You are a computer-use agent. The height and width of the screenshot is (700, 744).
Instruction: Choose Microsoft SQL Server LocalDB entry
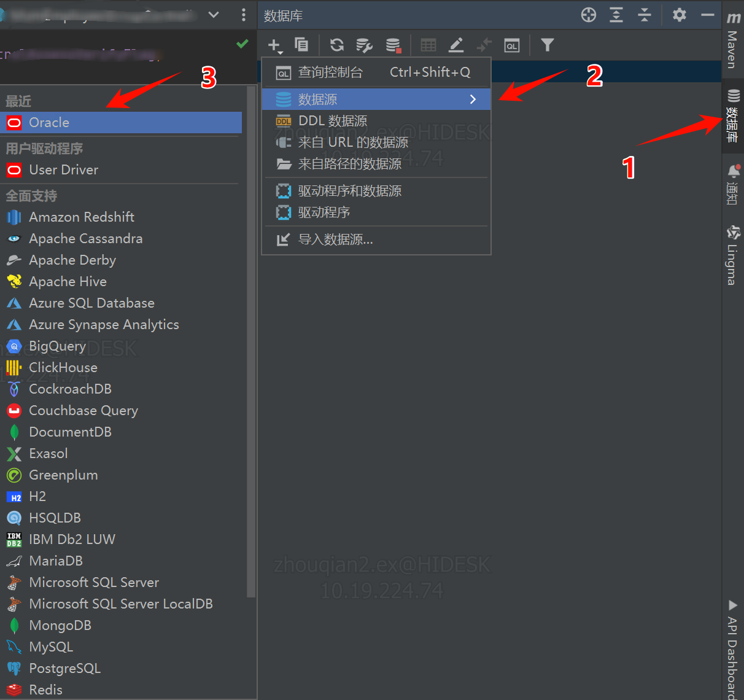pyautogui.click(x=121, y=604)
